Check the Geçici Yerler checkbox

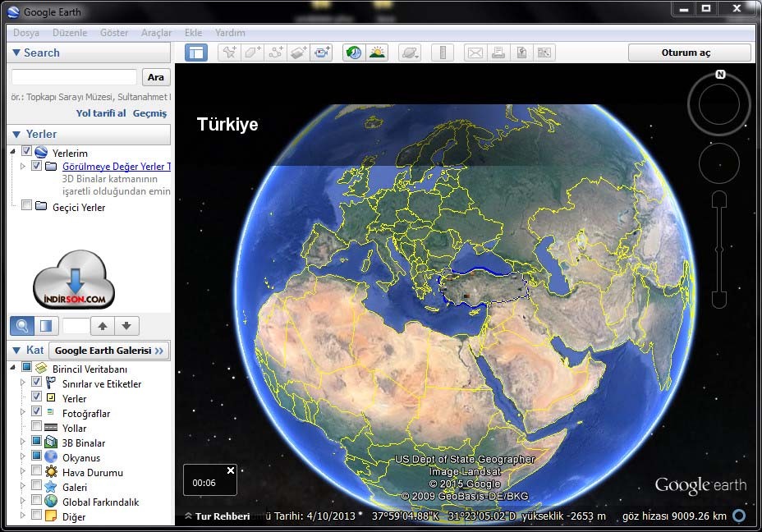tap(27, 205)
